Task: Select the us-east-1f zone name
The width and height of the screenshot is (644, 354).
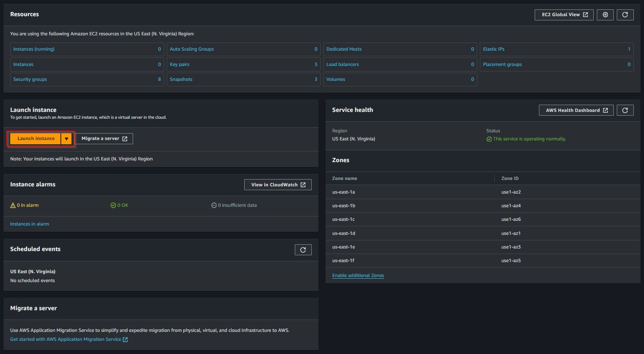Action: 343,260
